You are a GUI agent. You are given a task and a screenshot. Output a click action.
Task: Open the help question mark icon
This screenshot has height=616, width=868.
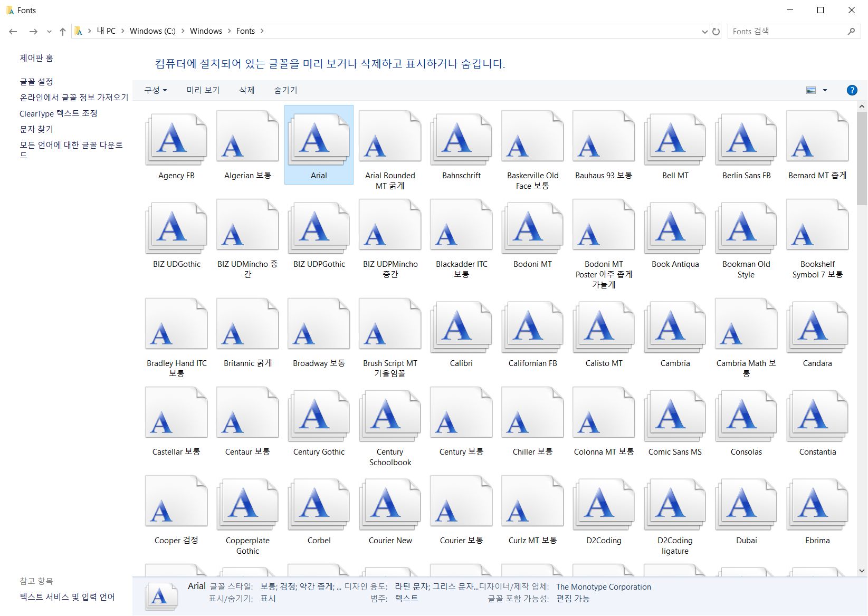coord(852,90)
